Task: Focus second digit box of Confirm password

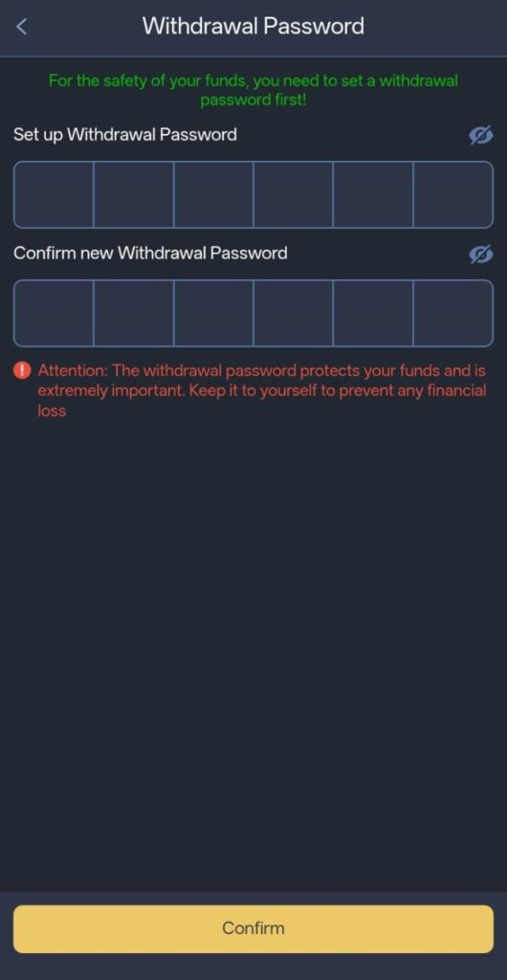Action: click(134, 313)
